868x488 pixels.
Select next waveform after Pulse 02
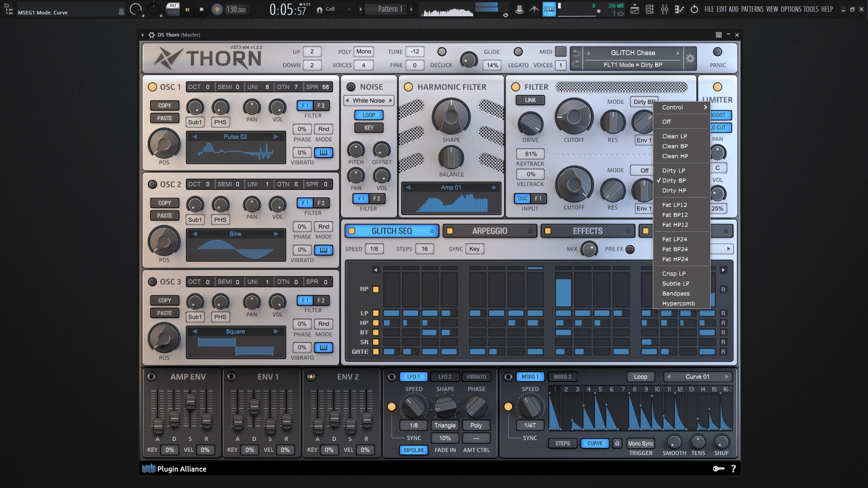[x=276, y=136]
